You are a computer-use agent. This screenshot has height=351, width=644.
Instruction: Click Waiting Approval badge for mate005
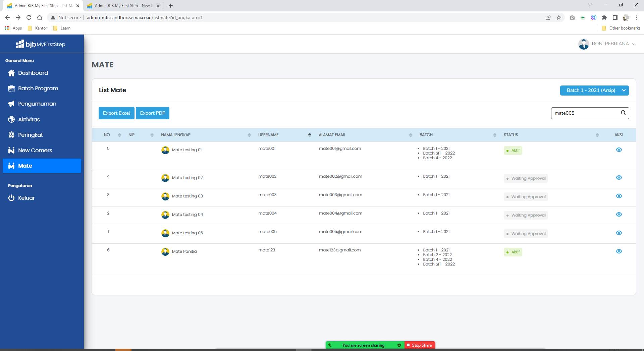[x=526, y=234]
